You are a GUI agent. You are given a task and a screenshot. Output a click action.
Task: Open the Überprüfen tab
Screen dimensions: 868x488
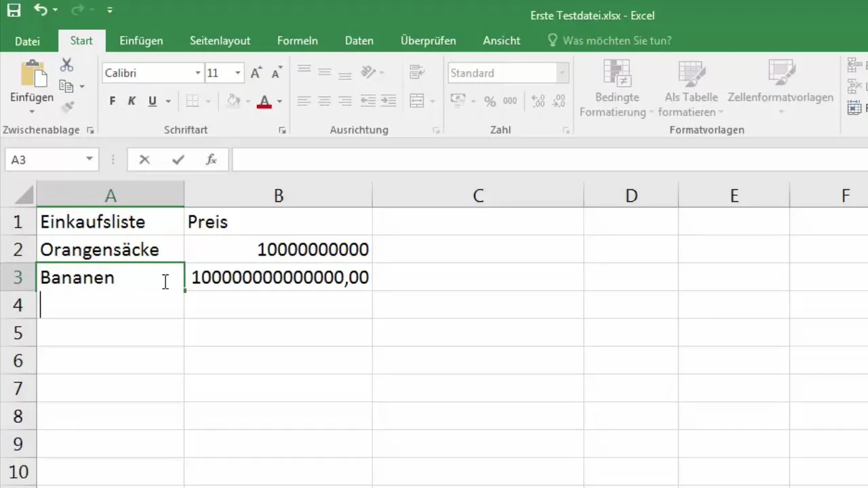428,41
